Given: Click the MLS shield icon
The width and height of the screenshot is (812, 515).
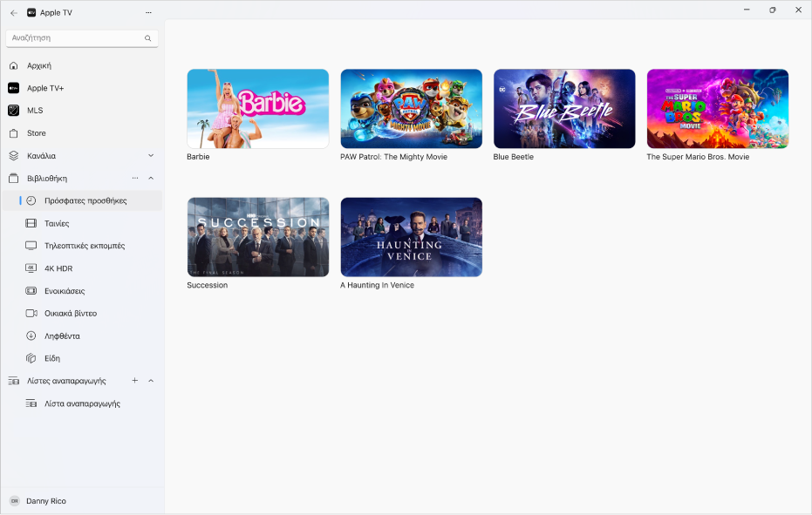Looking at the screenshot, I should point(14,111).
